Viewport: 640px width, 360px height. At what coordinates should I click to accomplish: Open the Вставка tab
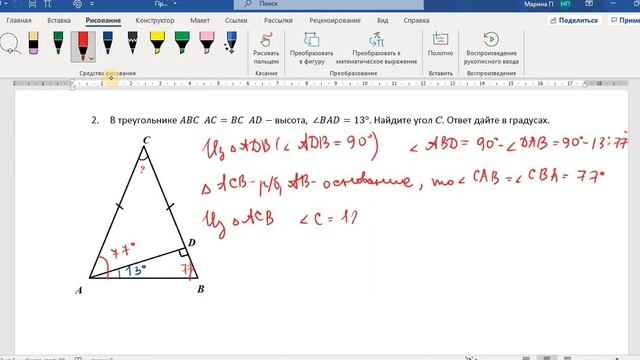(59, 20)
